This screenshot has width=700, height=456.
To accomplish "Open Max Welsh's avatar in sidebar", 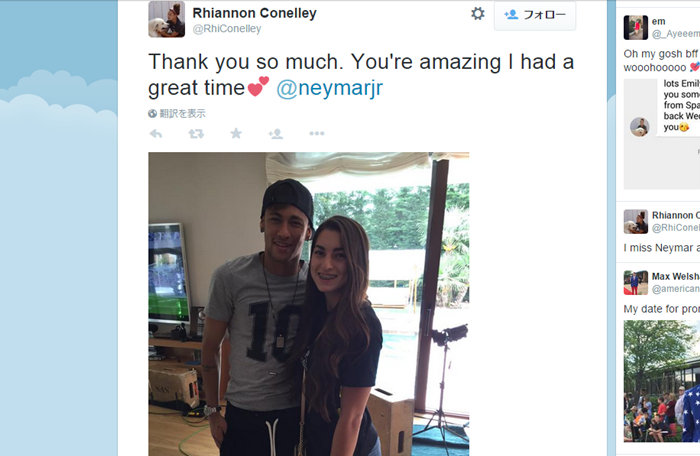I will click(x=635, y=282).
